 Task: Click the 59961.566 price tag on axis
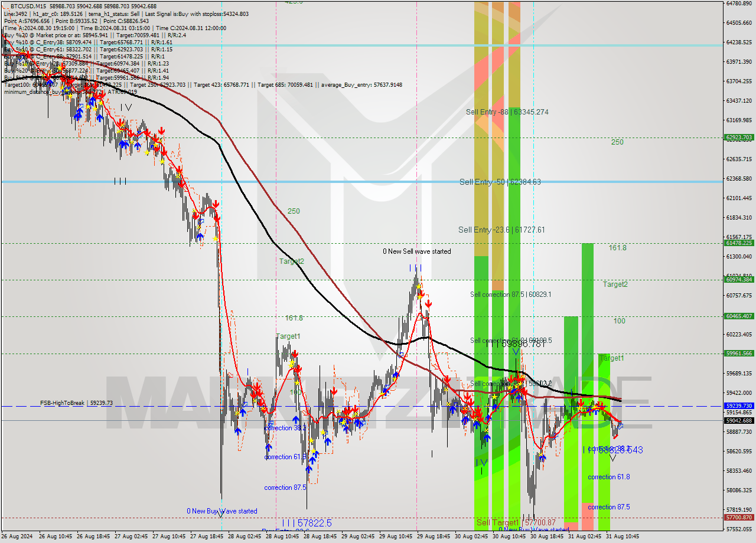tap(738, 354)
